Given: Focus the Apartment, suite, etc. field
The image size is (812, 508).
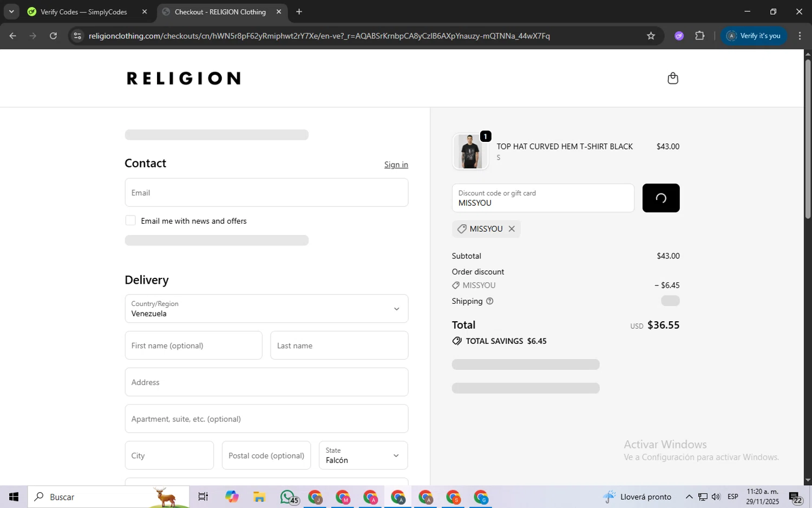Looking at the screenshot, I should pos(266,419).
